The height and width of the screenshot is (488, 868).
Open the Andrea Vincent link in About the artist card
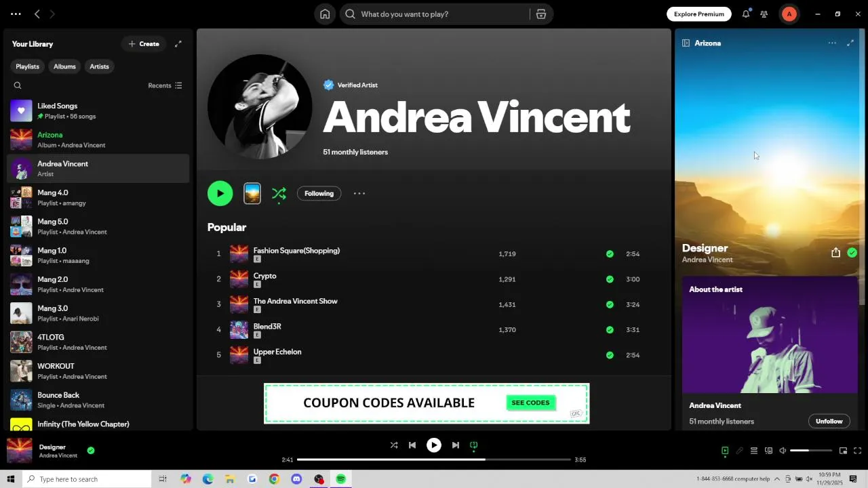pos(715,406)
